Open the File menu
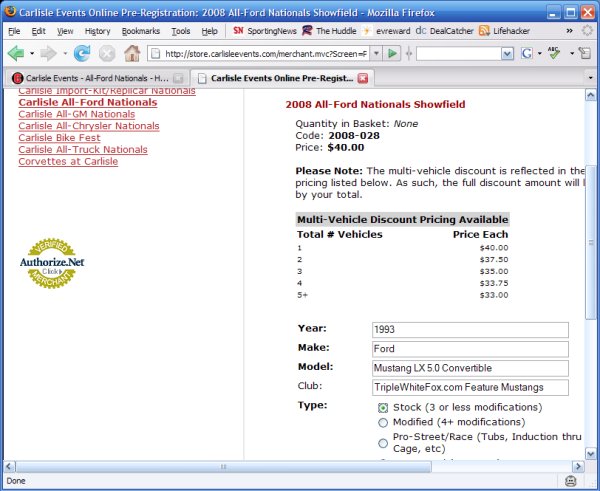Screen dimensions: 600x491 click(x=14, y=31)
